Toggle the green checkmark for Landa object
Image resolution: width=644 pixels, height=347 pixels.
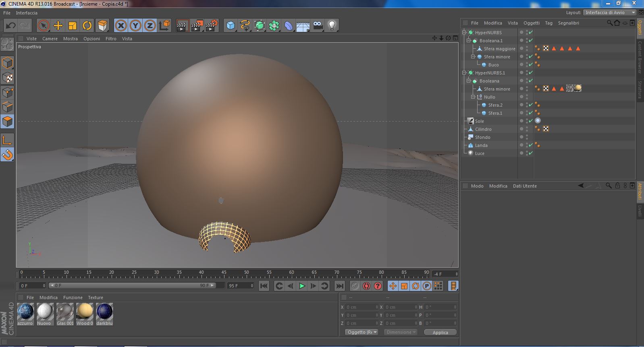click(x=531, y=145)
